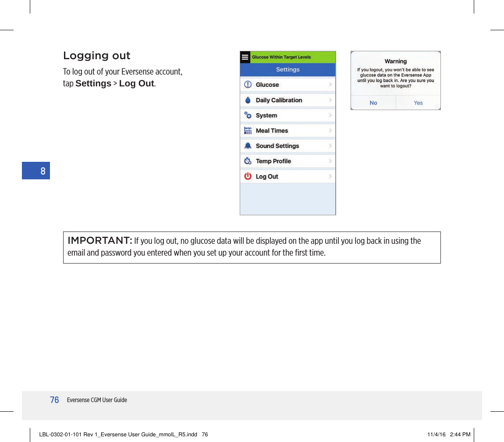Click the 11/4/16 2:44 PM timestamp
Image resolution: width=504 pixels, height=442 pixels.
pyautogui.click(x=449, y=434)
